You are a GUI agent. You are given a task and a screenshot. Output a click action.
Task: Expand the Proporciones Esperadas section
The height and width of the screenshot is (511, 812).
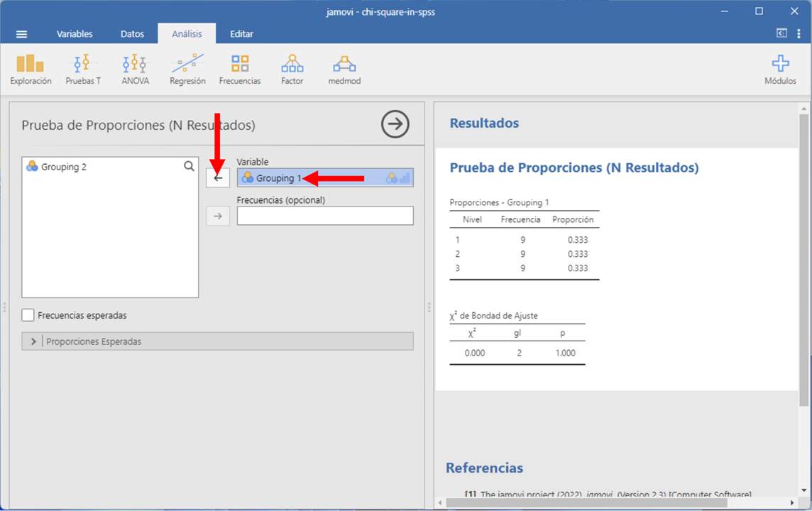pos(33,341)
